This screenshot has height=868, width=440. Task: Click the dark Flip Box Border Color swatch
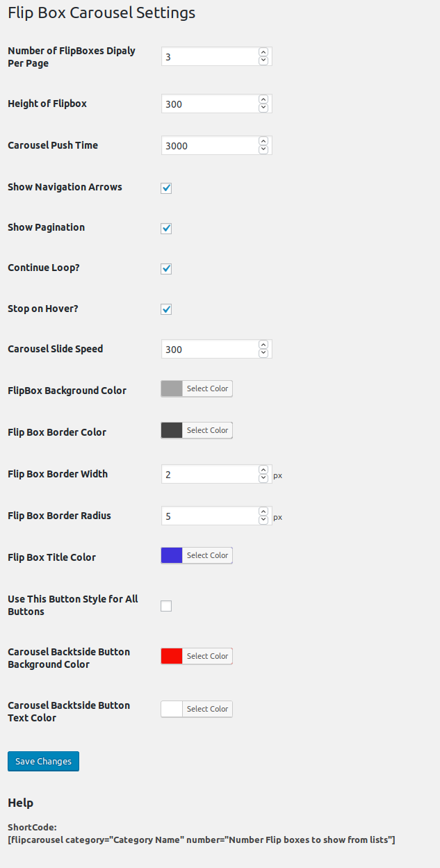click(x=172, y=430)
